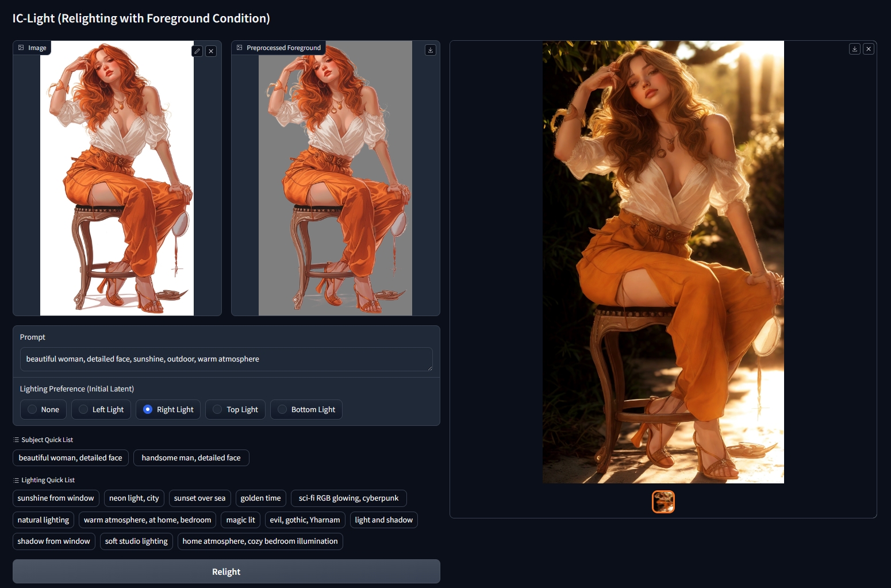Image resolution: width=891 pixels, height=588 pixels.
Task: Pick 'evil, gothic, Yharnam' preset
Action: coord(305,520)
